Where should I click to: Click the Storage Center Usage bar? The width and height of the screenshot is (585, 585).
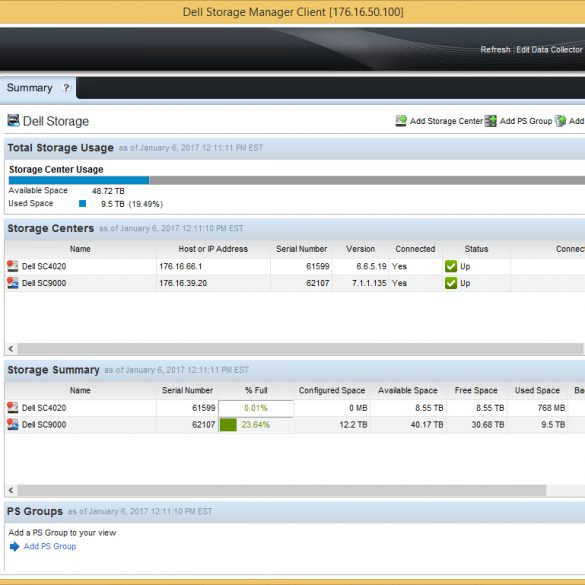tap(297, 180)
